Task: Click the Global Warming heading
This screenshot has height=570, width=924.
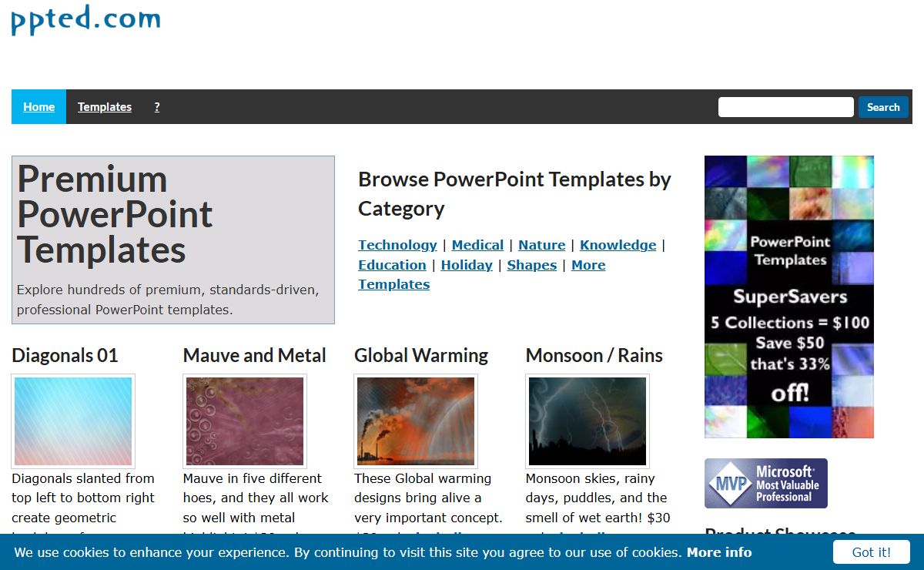Action: click(421, 355)
